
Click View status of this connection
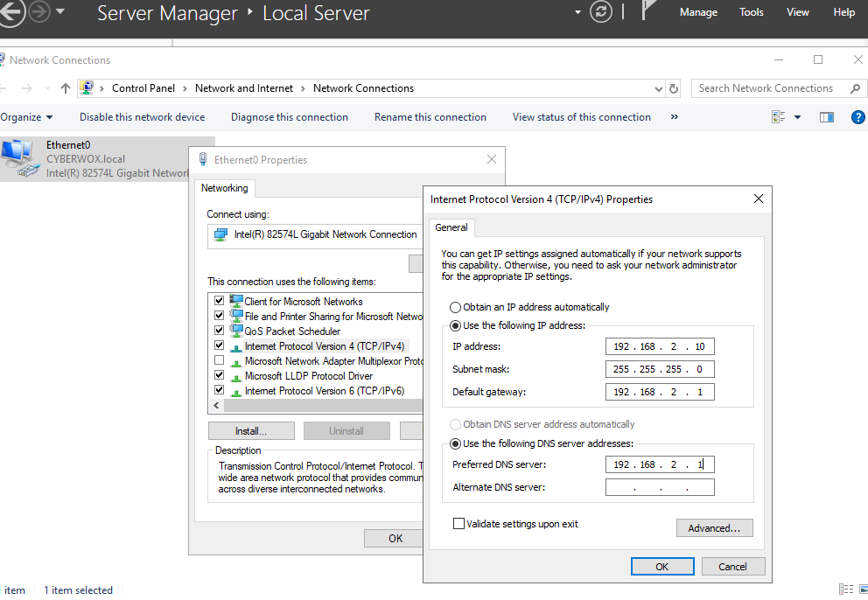point(581,117)
